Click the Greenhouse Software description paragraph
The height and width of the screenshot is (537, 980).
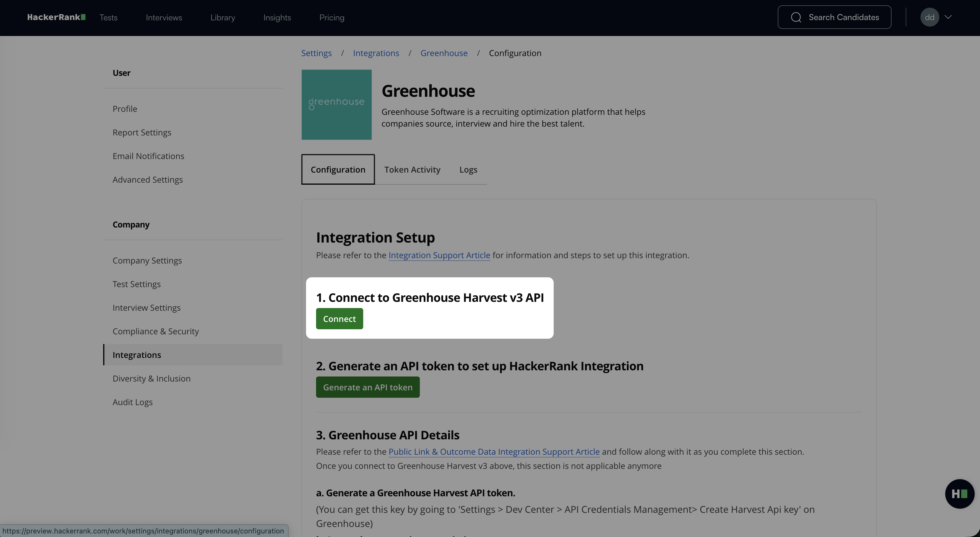[513, 118]
